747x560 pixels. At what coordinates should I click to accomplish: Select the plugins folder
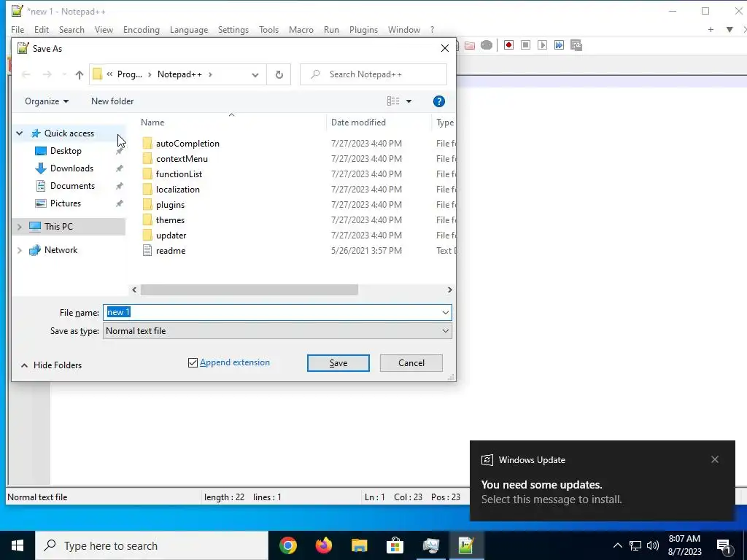[170, 205]
